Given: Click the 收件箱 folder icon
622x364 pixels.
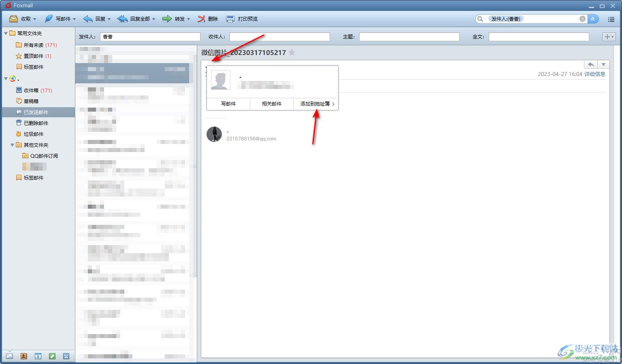Looking at the screenshot, I should click(x=19, y=90).
